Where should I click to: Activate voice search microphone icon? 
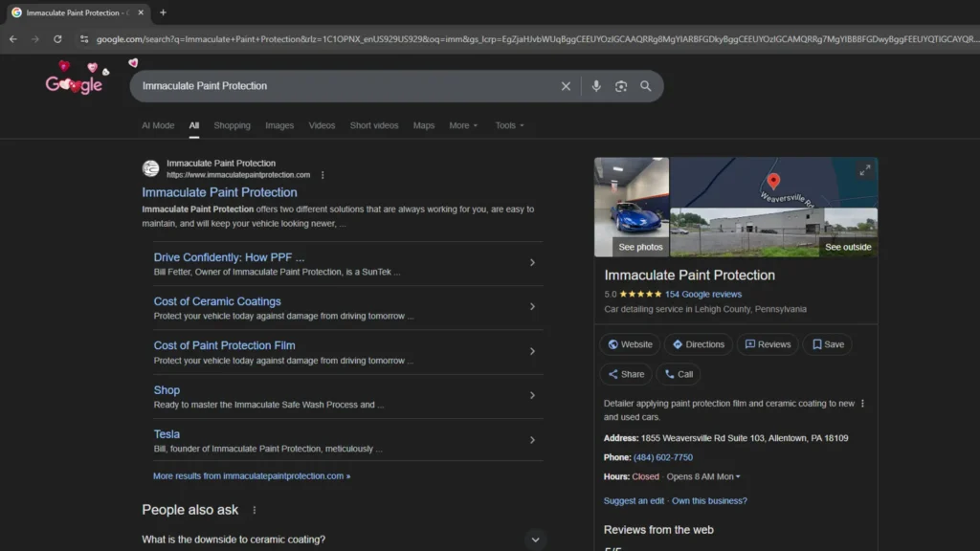coord(596,85)
